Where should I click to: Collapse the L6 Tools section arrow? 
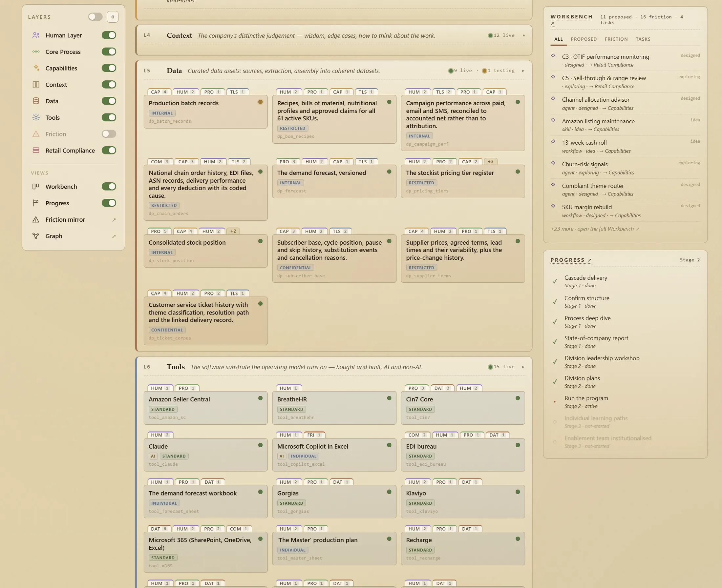click(x=523, y=367)
